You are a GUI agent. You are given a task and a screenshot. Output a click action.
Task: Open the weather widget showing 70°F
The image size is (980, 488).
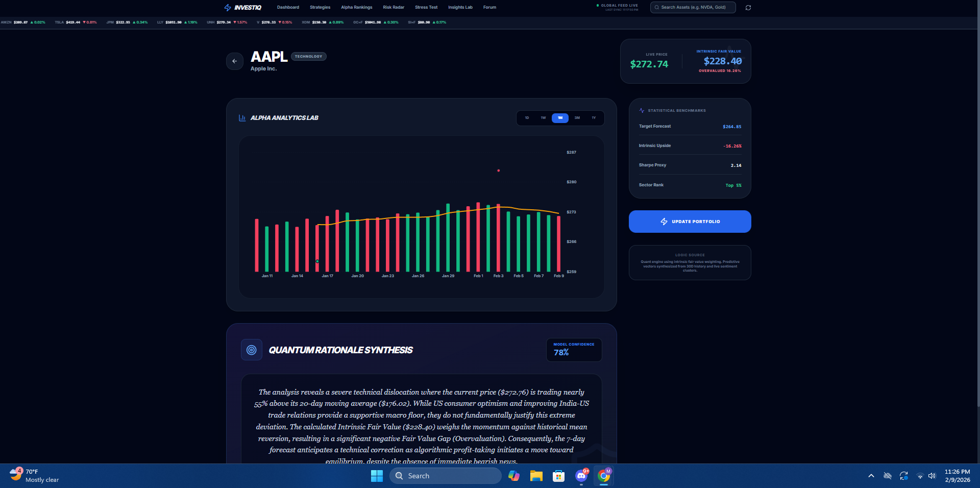point(34,476)
